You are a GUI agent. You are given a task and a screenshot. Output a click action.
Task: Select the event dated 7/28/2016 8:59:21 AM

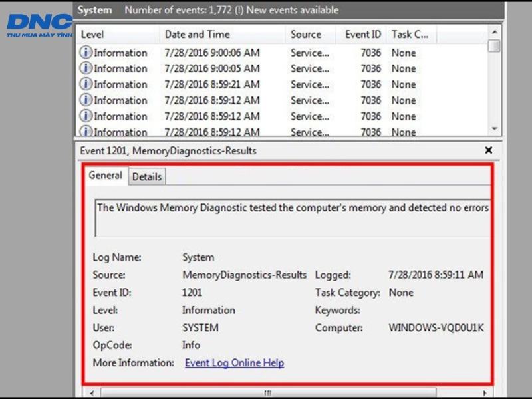283,84
